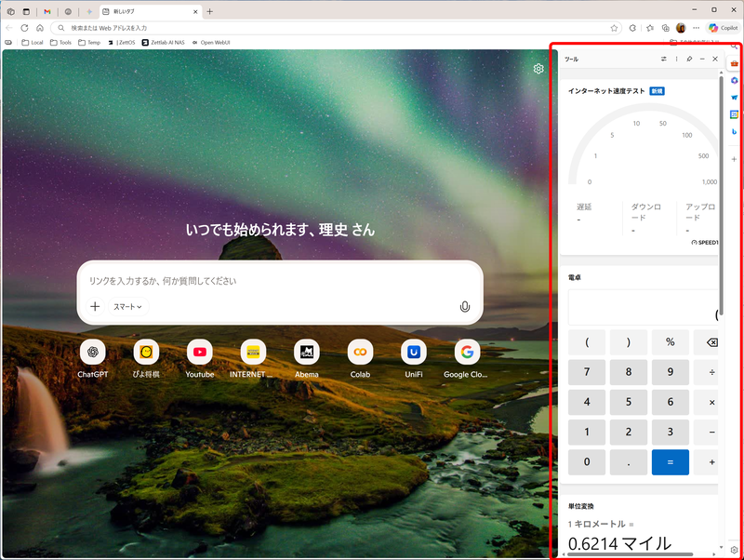
Task: Pin the Tools sidebar panel
Action: pyautogui.click(x=689, y=58)
